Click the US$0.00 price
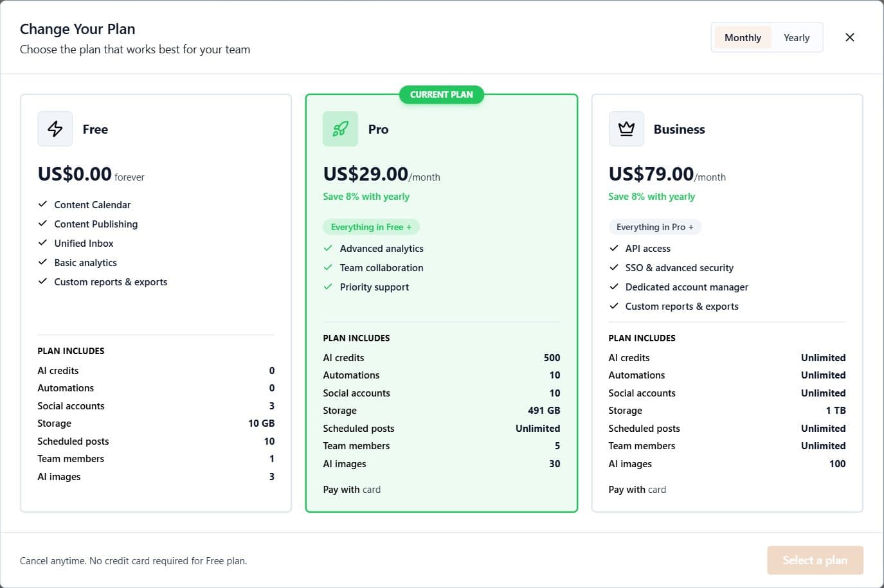The image size is (884, 588). click(x=75, y=174)
